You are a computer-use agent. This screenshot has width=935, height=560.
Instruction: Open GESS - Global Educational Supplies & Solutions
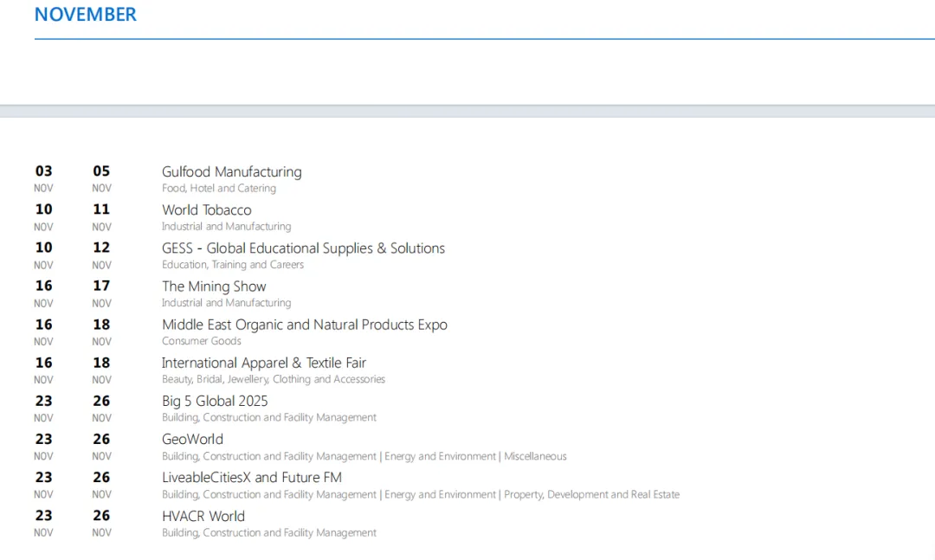(303, 248)
